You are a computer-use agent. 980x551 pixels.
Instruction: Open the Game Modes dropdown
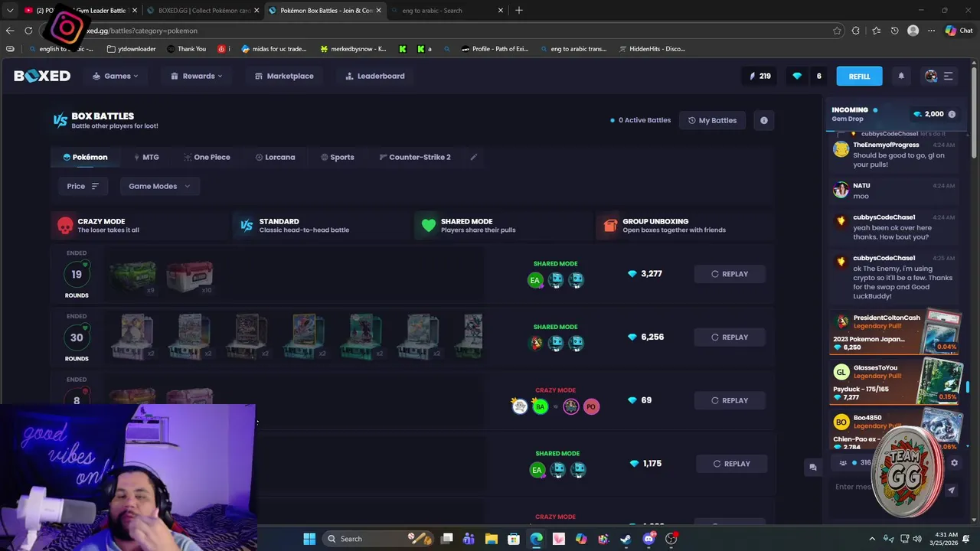click(x=159, y=186)
